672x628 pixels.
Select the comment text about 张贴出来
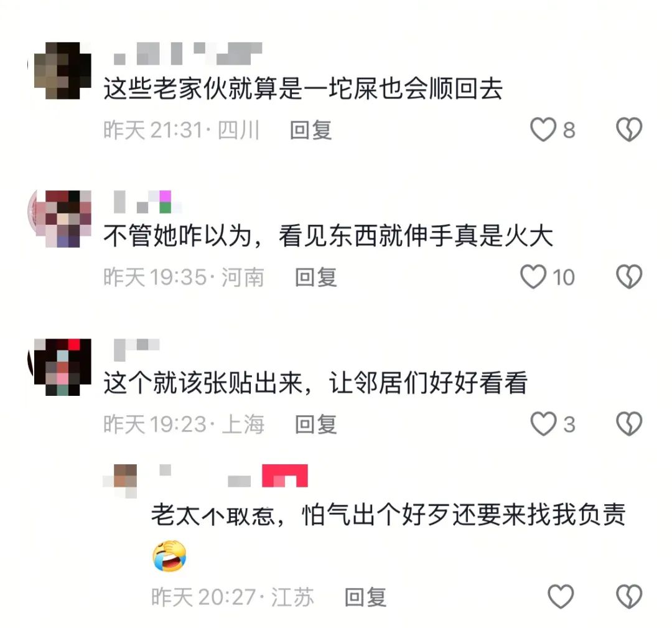coord(315,383)
